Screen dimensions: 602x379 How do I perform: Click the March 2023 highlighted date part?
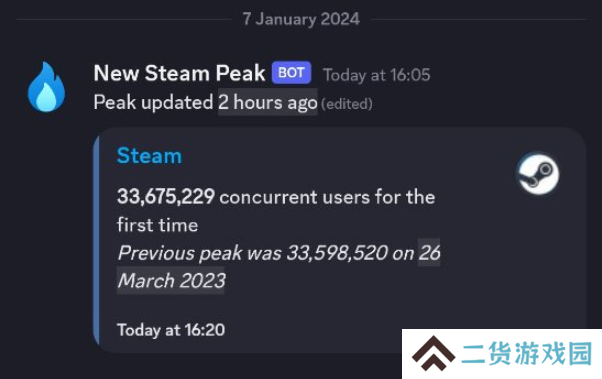171,281
